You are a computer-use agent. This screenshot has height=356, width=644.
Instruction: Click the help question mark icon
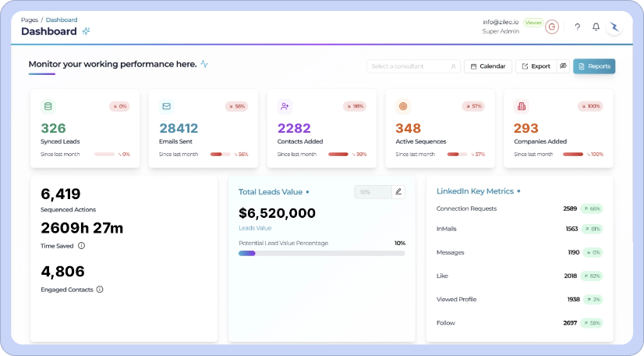(x=577, y=27)
